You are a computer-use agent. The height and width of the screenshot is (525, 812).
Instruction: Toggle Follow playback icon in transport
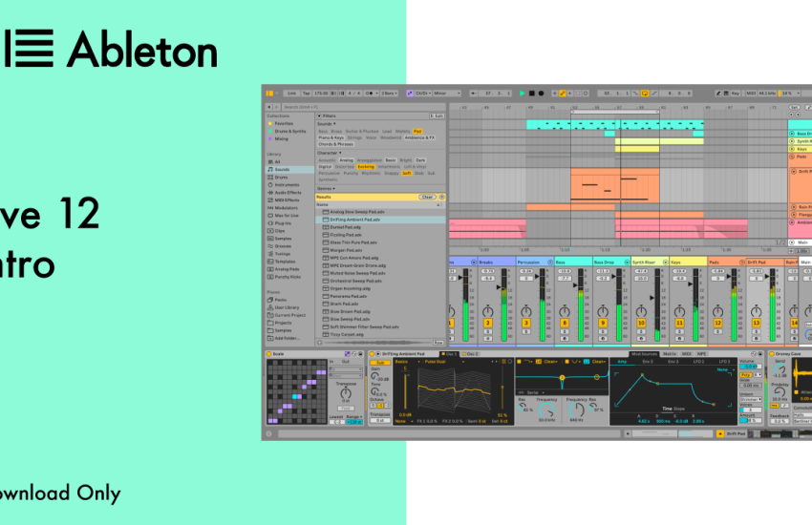[x=474, y=94]
